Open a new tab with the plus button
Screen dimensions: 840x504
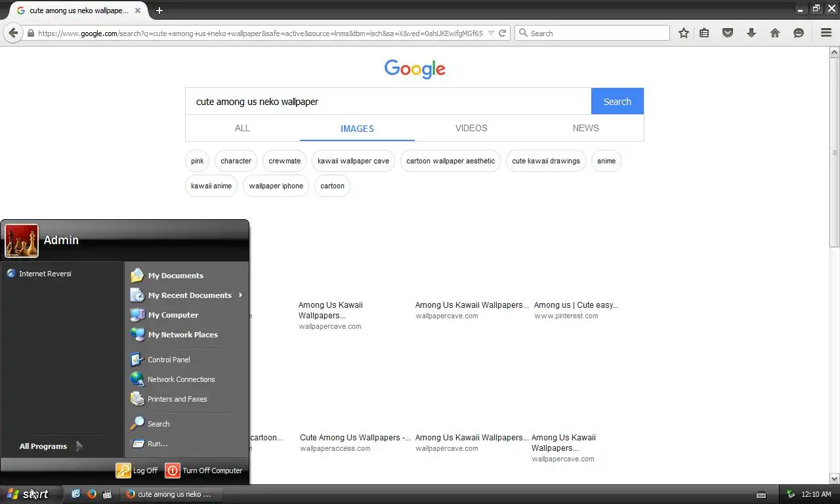(159, 10)
